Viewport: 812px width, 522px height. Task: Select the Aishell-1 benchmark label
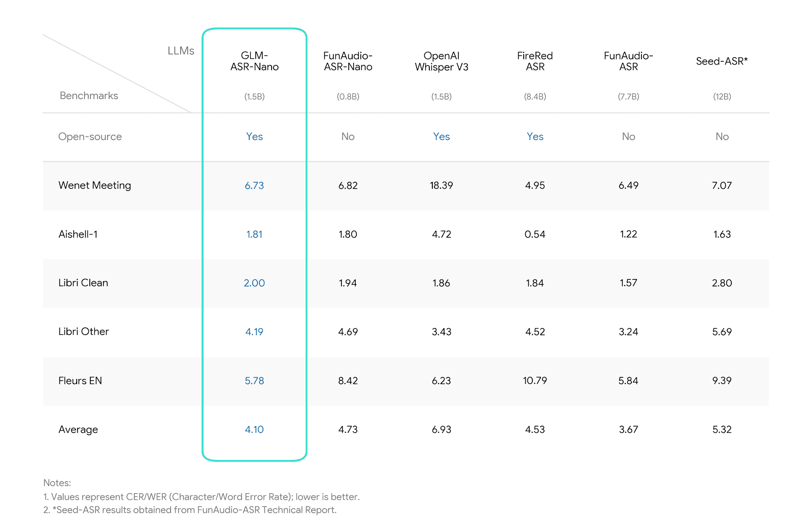[x=78, y=234]
